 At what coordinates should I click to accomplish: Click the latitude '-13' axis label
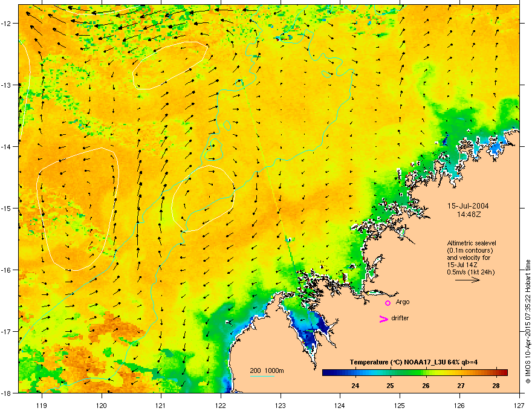tap(7, 85)
